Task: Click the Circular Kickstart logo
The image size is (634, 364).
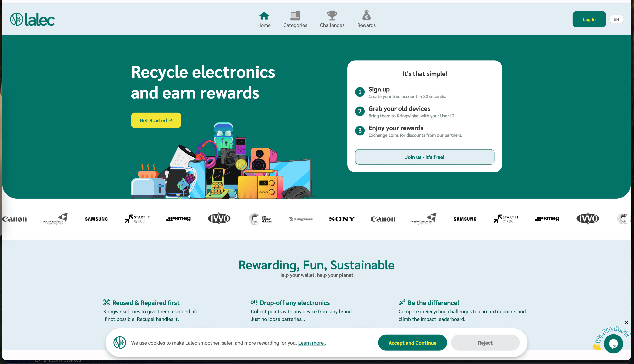Action: [x=260, y=219]
